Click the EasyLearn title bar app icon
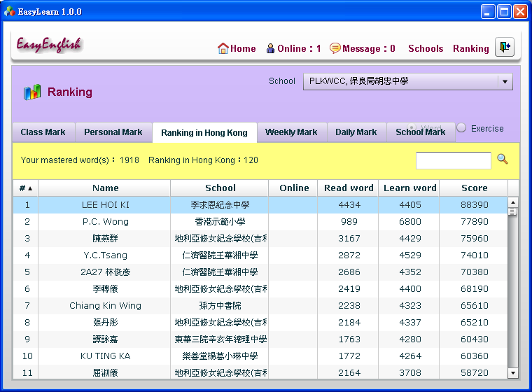Image resolution: width=532 pixels, height=392 pixels. click(x=10, y=11)
